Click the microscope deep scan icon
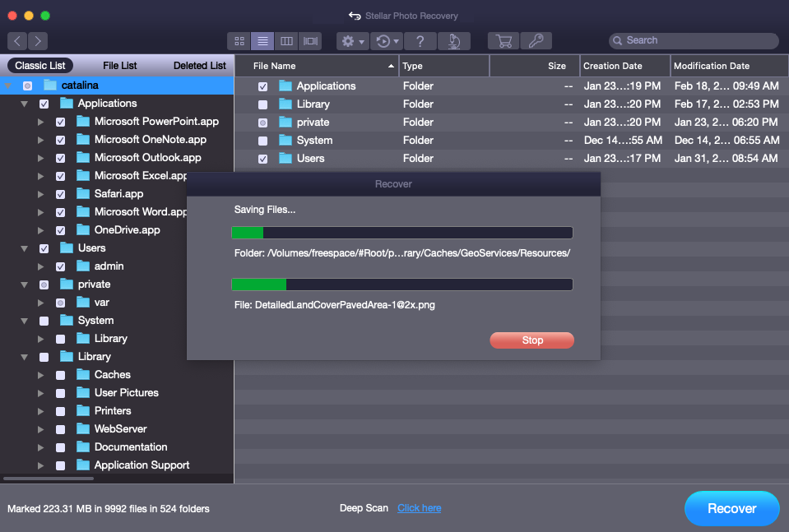Viewport: 789px width, 532px height. click(x=454, y=41)
